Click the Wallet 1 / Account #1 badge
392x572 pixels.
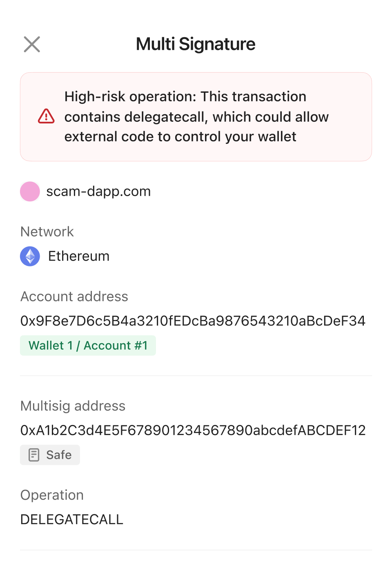[88, 346]
